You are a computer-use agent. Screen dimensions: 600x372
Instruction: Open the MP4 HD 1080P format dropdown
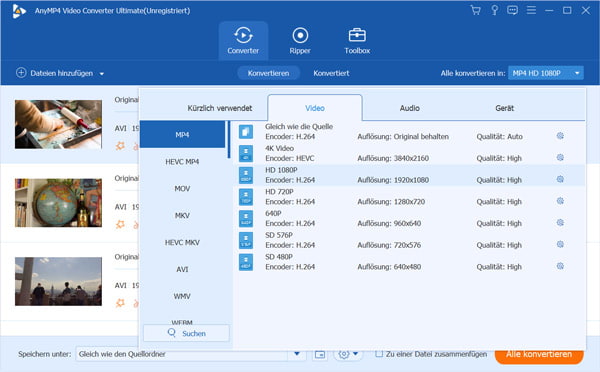point(545,73)
